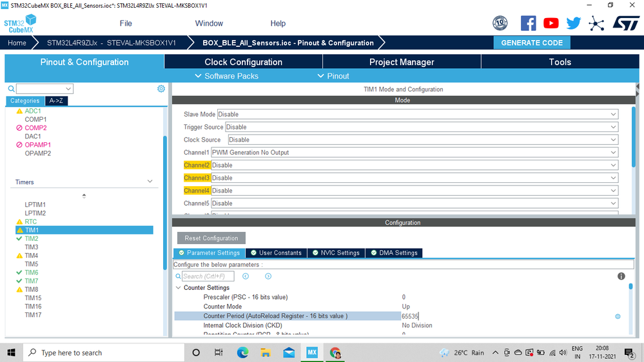
Task: Switch to Clock Configuration tab
Action: pos(244,62)
